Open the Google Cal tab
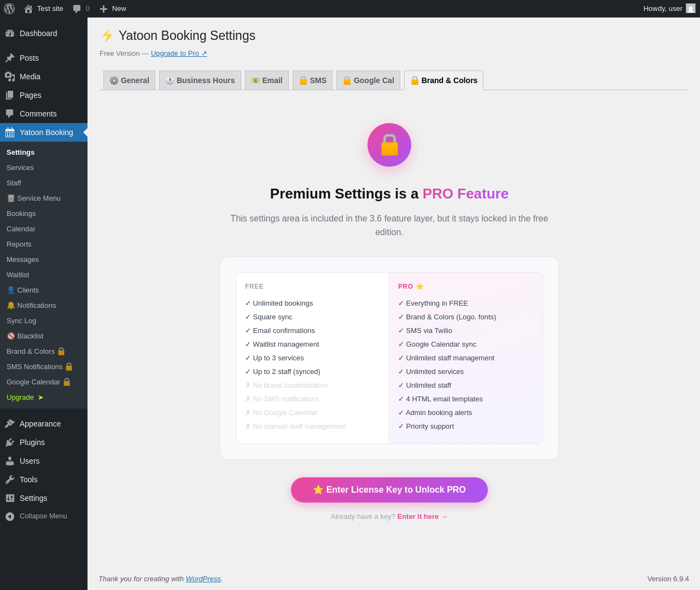Screen dimensions: 700x590 369,80
